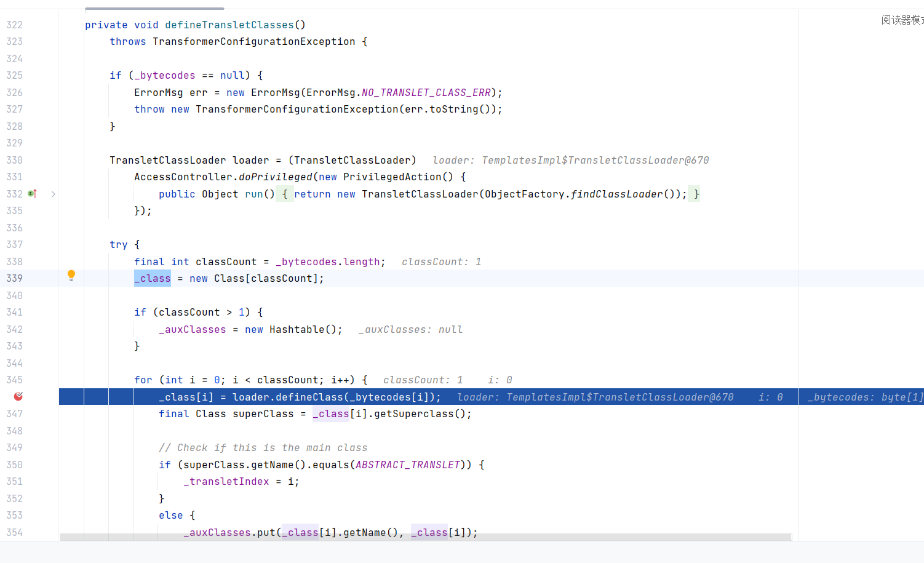Click loader.defineClass on the highlighted line
The height and width of the screenshot is (563, 924).
[x=288, y=397]
